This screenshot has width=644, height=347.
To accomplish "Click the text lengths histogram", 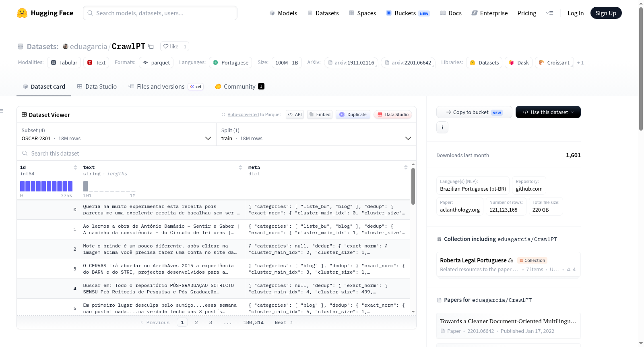I will pos(109,186).
